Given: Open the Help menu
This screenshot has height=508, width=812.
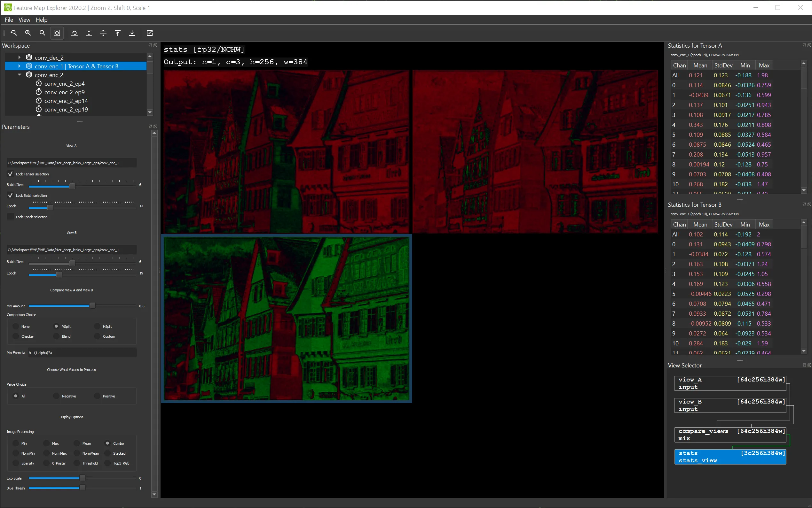Looking at the screenshot, I should click(41, 20).
